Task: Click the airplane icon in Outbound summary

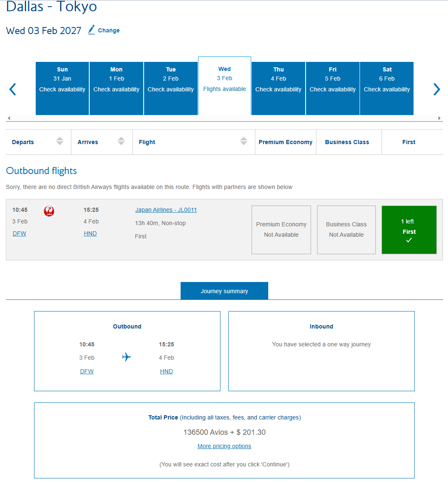Action: [x=127, y=357]
